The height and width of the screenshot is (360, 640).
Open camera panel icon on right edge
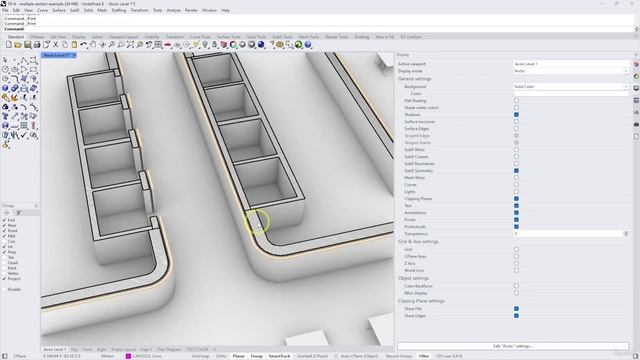636,124
